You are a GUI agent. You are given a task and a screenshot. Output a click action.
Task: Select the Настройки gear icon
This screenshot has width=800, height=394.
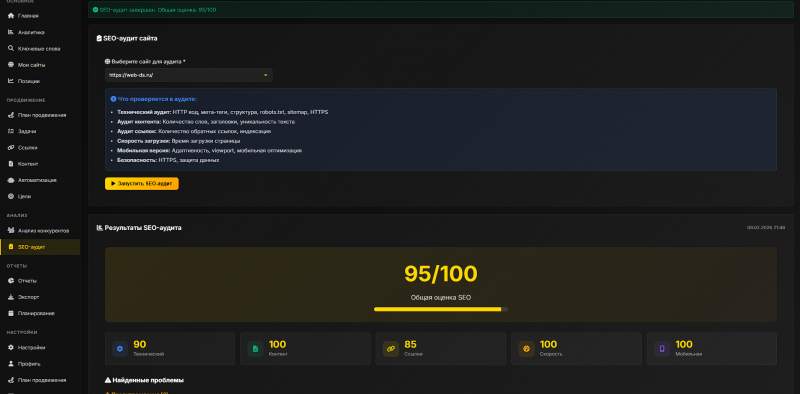coord(11,348)
